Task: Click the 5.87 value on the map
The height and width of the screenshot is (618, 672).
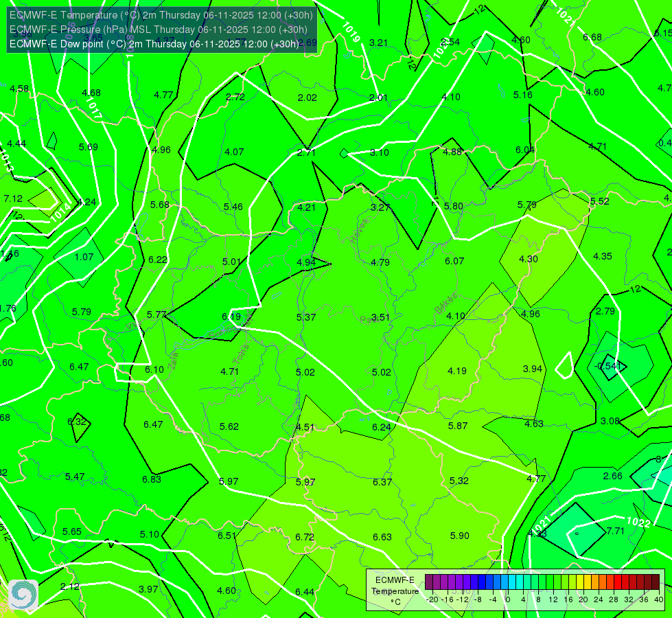Action: (458, 426)
